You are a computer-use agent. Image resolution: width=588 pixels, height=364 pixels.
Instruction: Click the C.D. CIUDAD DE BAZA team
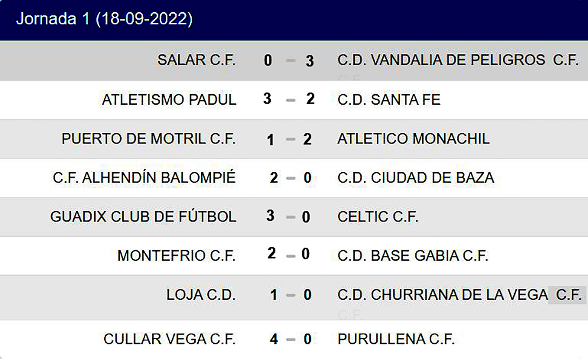(x=416, y=178)
